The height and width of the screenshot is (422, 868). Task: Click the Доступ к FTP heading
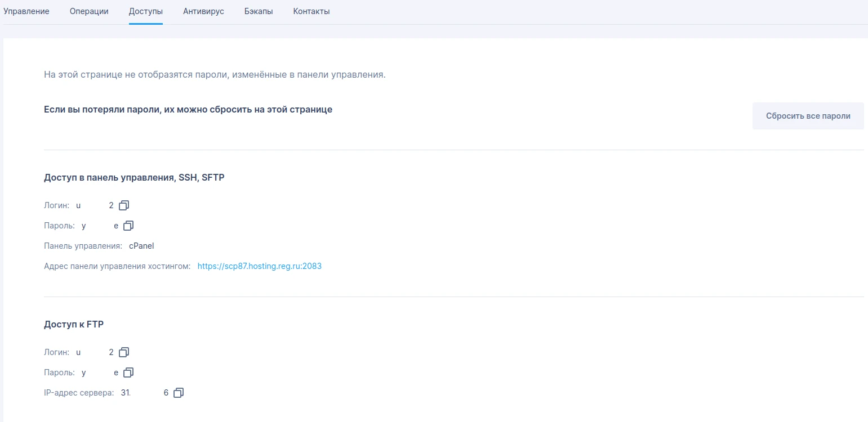(74, 325)
